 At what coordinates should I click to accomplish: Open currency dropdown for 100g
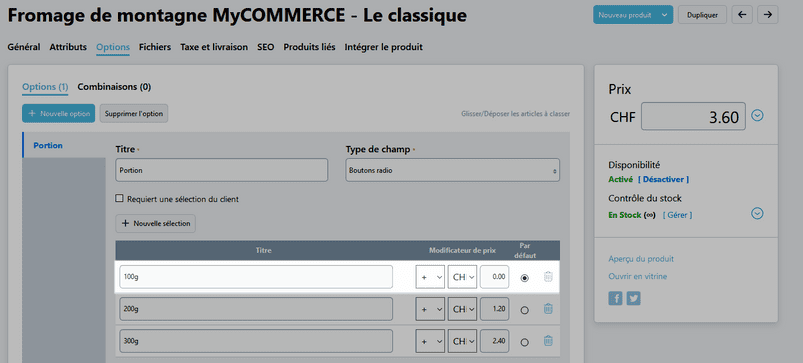coord(462,277)
